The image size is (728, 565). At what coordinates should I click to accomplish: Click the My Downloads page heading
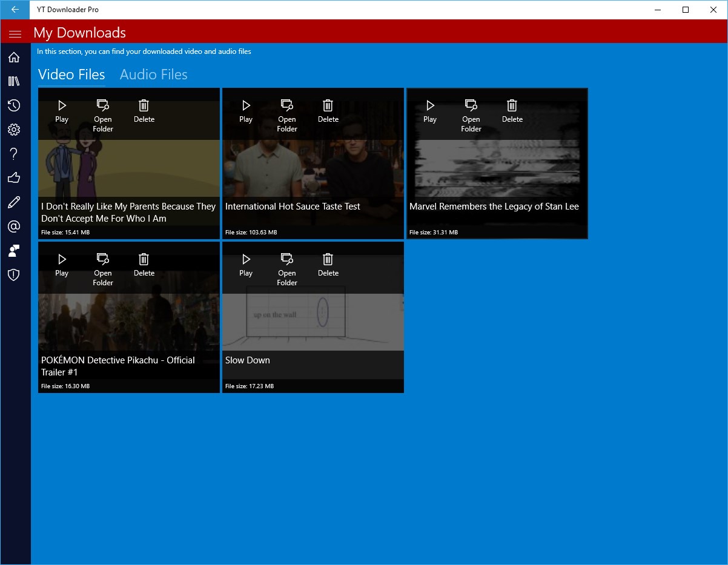pos(80,33)
